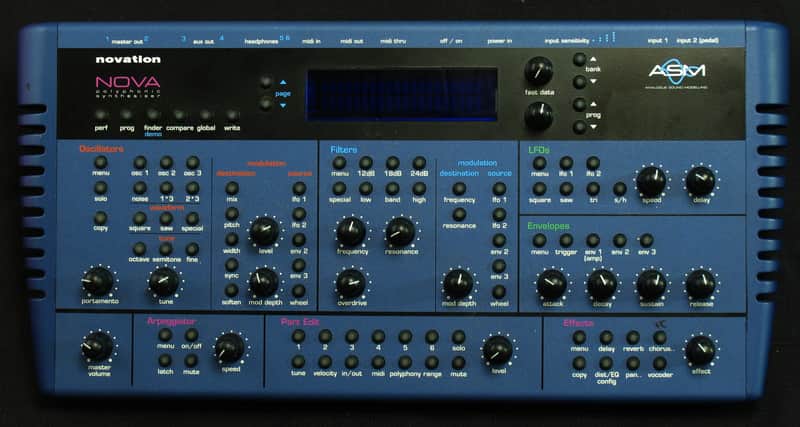
Task: Step to the next page with page down
Action: (x=266, y=104)
